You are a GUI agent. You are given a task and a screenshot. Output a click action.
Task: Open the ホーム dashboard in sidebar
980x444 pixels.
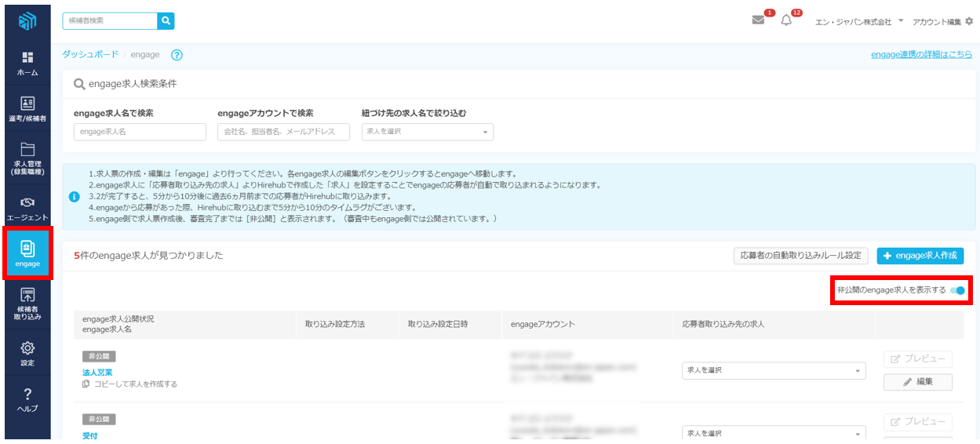pos(27,64)
